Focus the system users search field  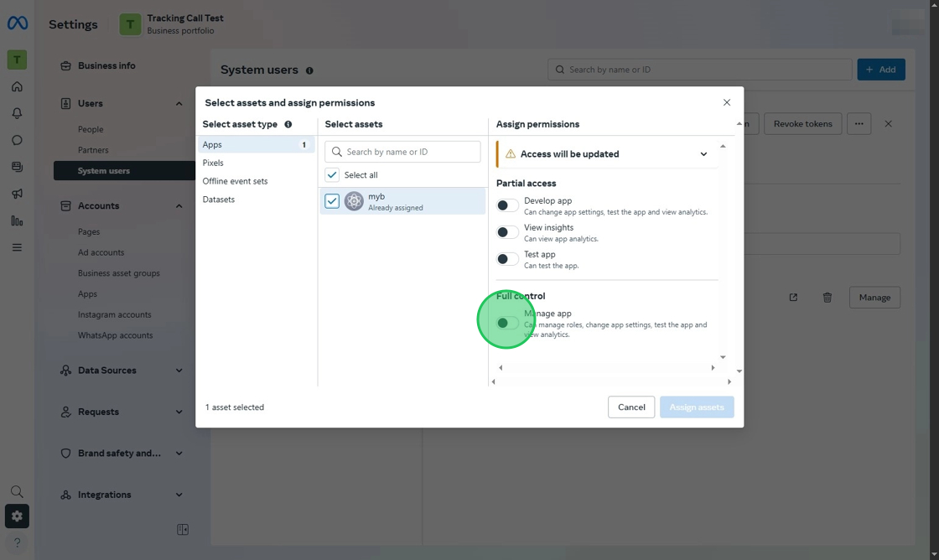click(x=699, y=70)
